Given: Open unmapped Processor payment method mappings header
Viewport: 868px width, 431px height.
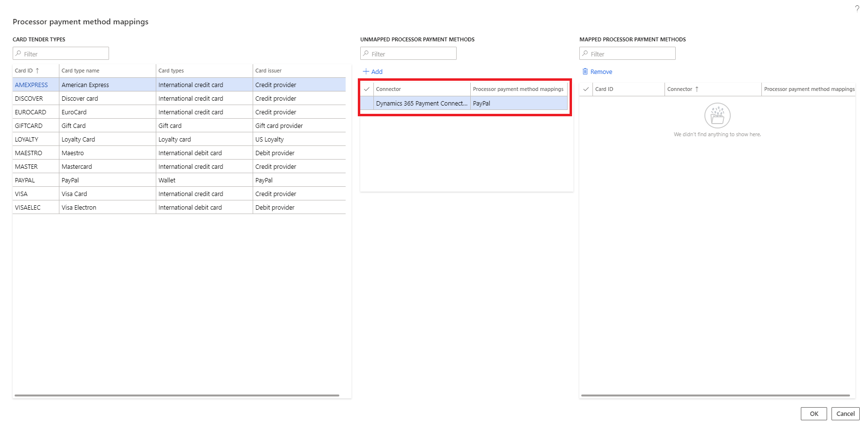Looking at the screenshot, I should [x=518, y=89].
